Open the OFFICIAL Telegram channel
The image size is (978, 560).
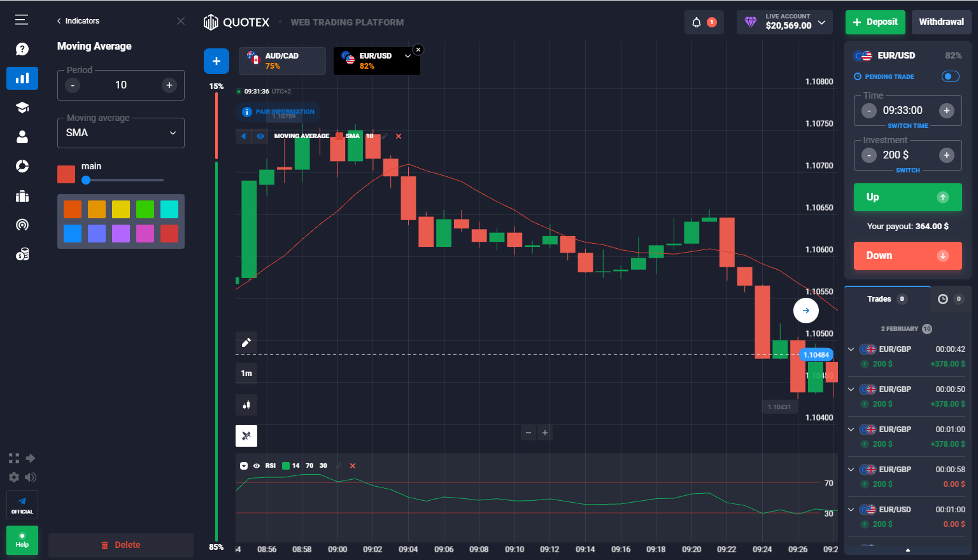tap(22, 505)
